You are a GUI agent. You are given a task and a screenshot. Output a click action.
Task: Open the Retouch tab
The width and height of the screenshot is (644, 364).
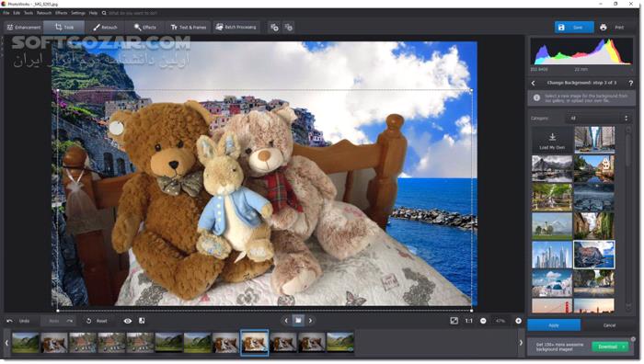point(105,28)
